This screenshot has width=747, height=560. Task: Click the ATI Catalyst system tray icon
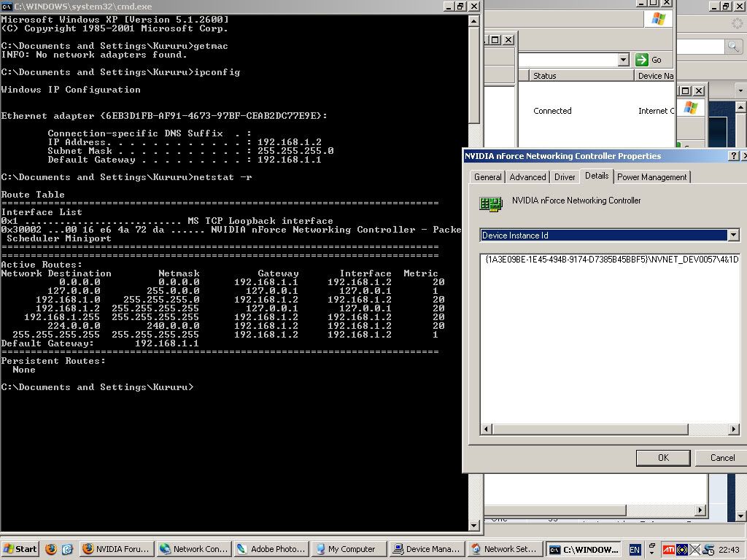tap(669, 549)
